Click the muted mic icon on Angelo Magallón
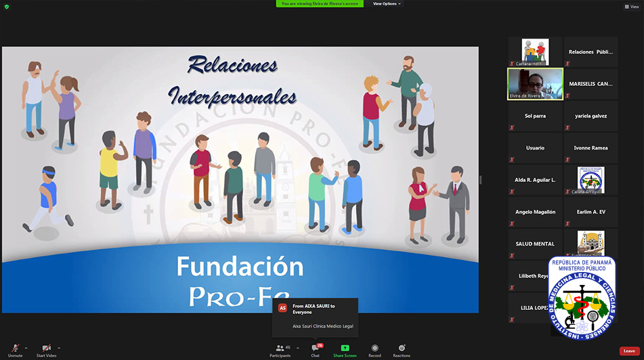This screenshot has width=644, height=360. (x=512, y=224)
